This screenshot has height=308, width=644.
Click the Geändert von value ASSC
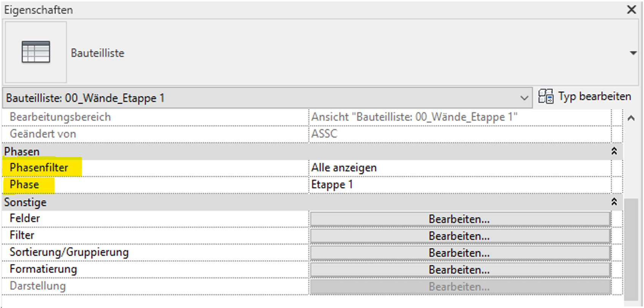(x=324, y=134)
